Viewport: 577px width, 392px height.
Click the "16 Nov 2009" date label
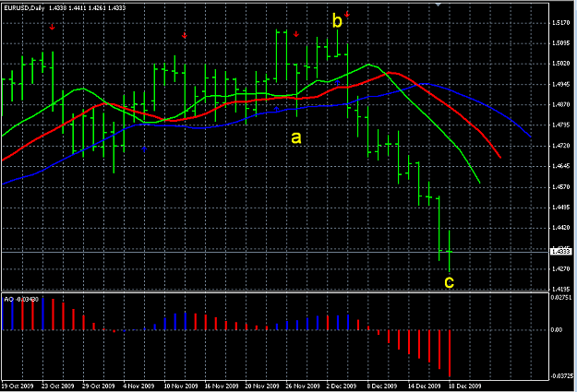[x=222, y=386]
